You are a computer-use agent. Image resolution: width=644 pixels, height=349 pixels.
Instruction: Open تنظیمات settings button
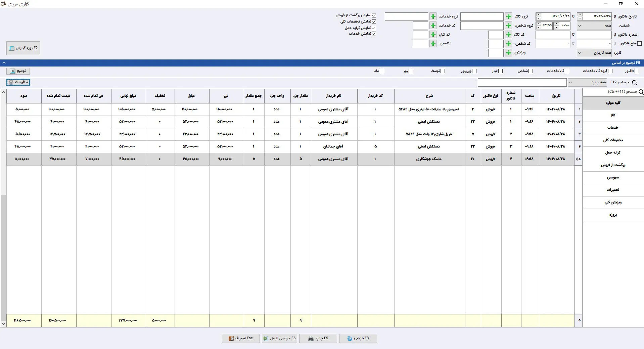[18, 82]
